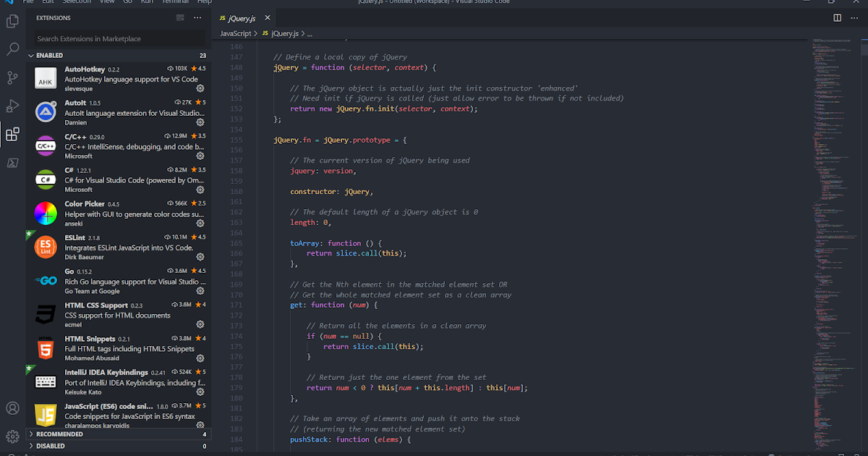Open the gear menu for IntelliJ IDEA Keybindings
Image resolution: width=868 pixels, height=456 pixels.
(x=200, y=392)
